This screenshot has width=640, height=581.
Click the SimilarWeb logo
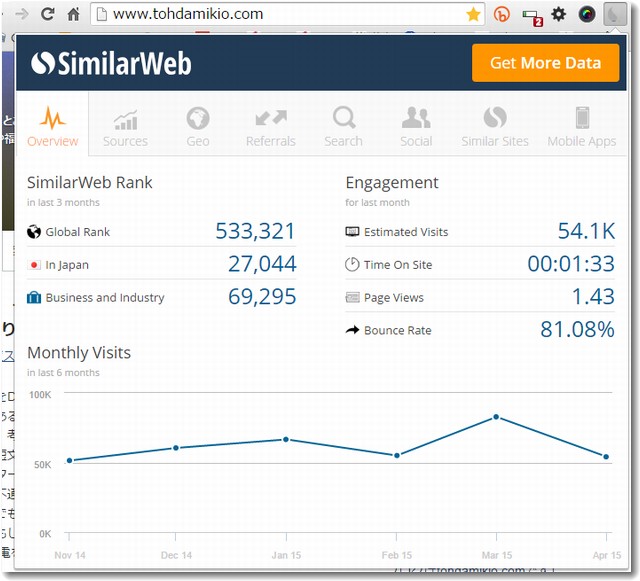coord(111,64)
